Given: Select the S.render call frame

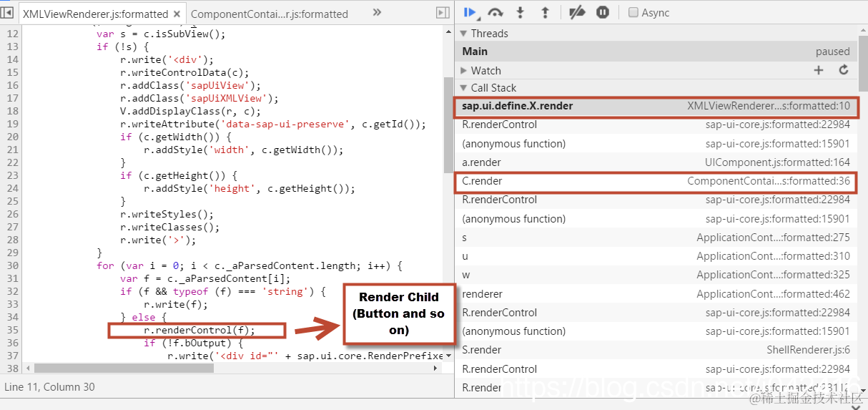Looking at the screenshot, I should click(656, 350).
